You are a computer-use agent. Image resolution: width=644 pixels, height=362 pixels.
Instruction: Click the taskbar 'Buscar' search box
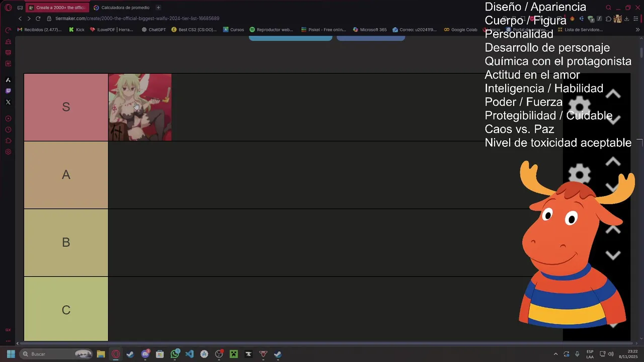(56, 354)
